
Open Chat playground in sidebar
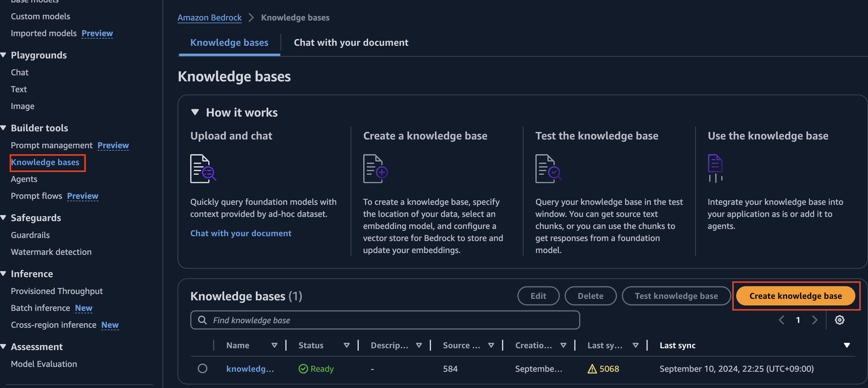tap(20, 72)
